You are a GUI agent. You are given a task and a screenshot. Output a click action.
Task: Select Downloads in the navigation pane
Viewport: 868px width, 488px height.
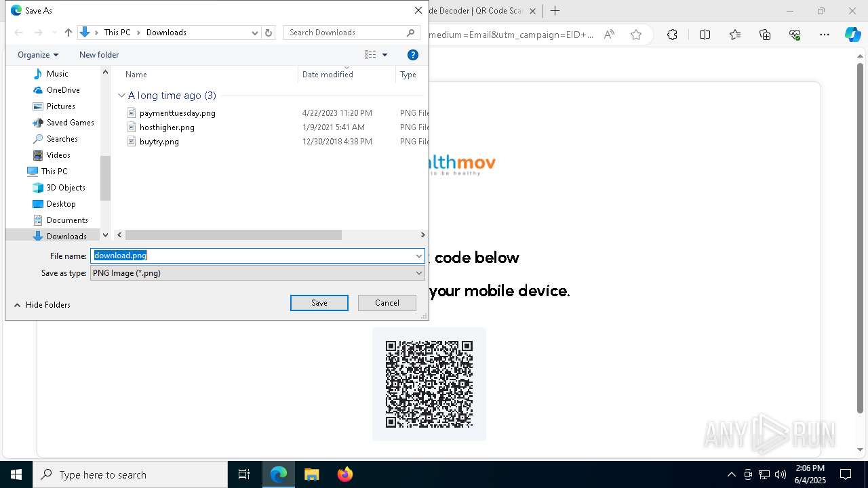point(66,236)
